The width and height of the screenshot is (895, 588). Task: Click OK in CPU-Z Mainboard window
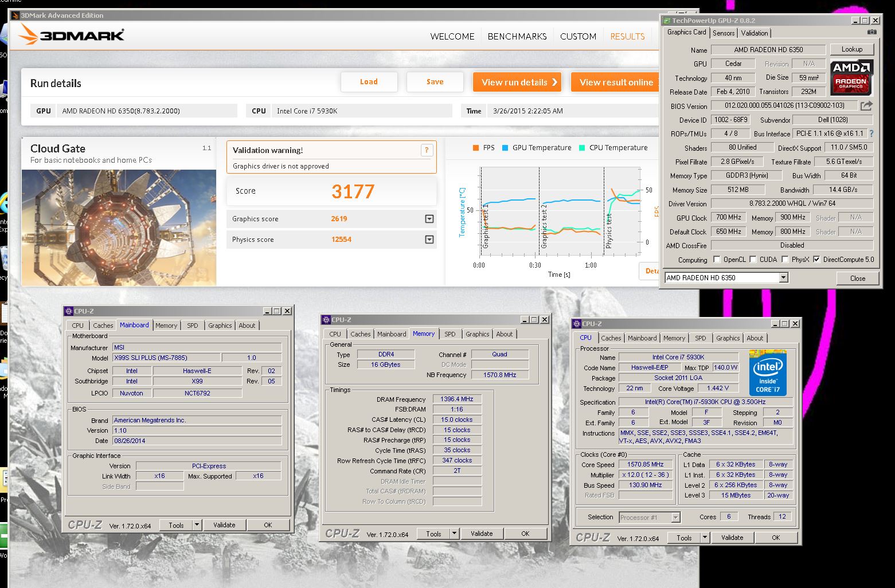point(268,525)
